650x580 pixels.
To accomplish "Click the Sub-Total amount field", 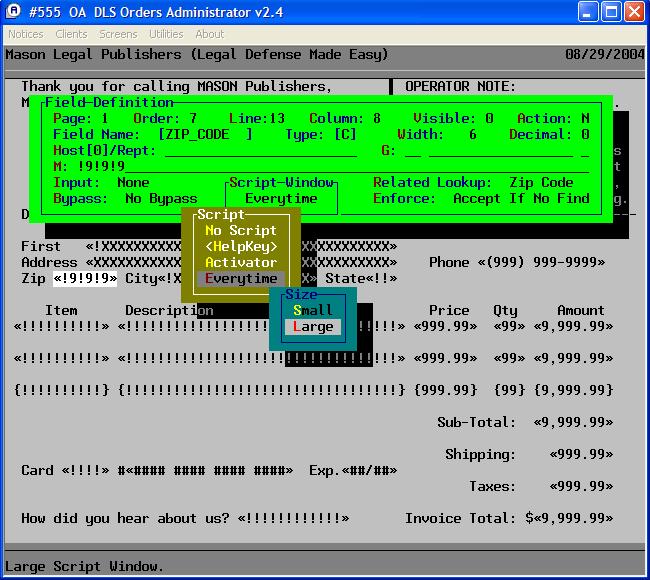I will (573, 422).
